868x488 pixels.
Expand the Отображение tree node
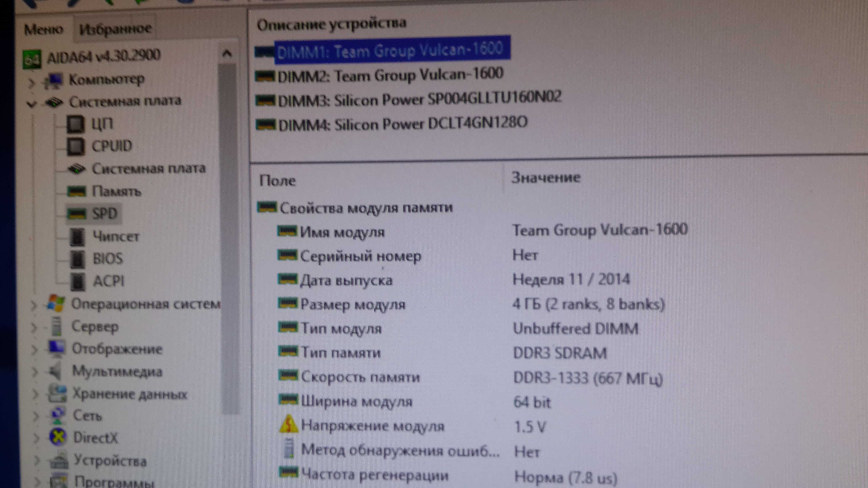click(34, 350)
